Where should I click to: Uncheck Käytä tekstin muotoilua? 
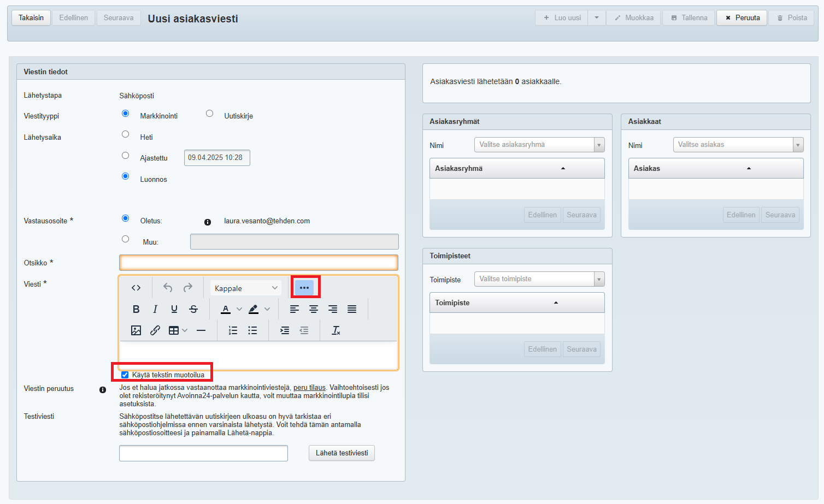coord(125,375)
